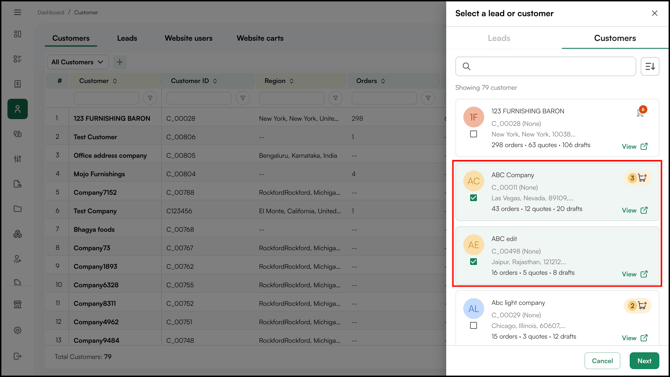Open the folder icon in sidebar
670x377 pixels.
point(18,209)
